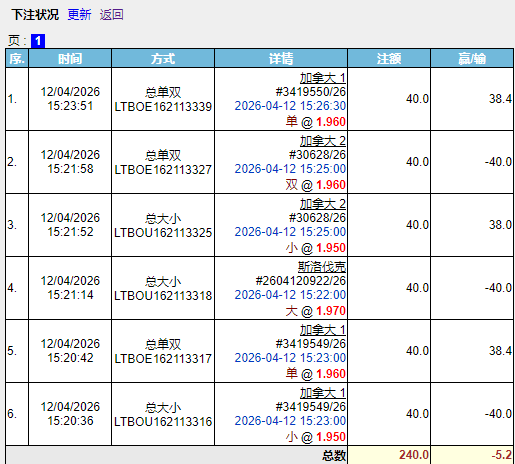
Task: Click draw time 2026-04-12 15:22:00
Action: tap(290, 295)
